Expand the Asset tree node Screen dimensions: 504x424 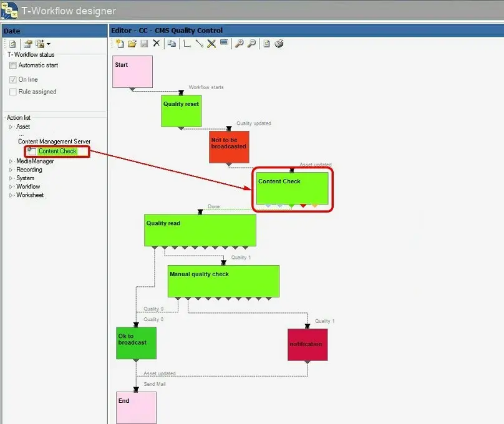(11, 127)
